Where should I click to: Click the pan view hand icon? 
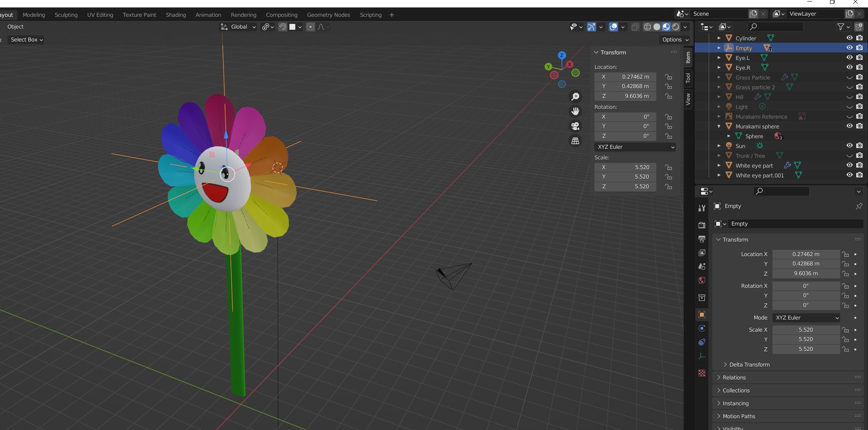point(575,111)
